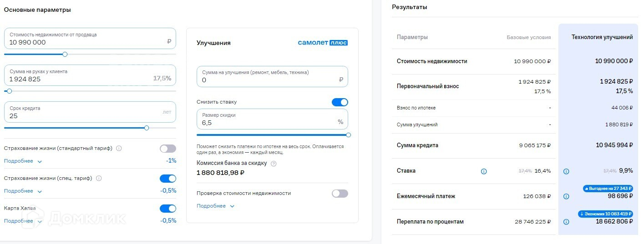This screenshot has width=644, height=244.
Task: Toggle on Проверка стоимости недвижимости
Action: click(x=340, y=194)
